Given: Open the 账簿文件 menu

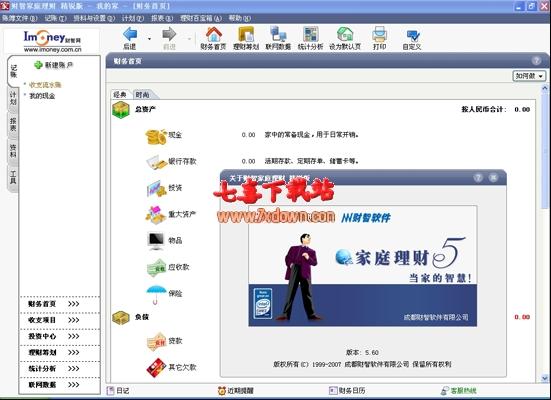Looking at the screenshot, I should tap(19, 18).
